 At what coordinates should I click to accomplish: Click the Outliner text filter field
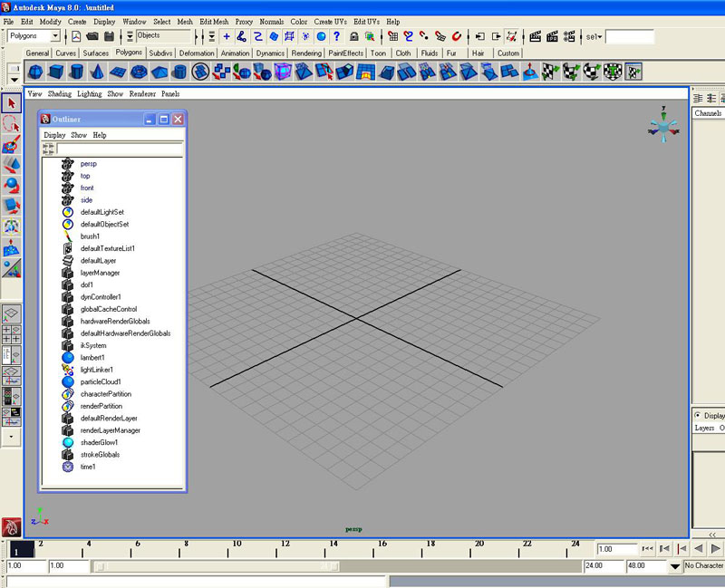(x=120, y=149)
